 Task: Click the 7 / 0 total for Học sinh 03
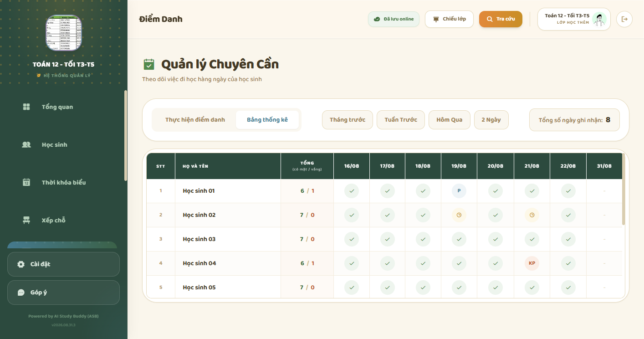[x=307, y=239]
